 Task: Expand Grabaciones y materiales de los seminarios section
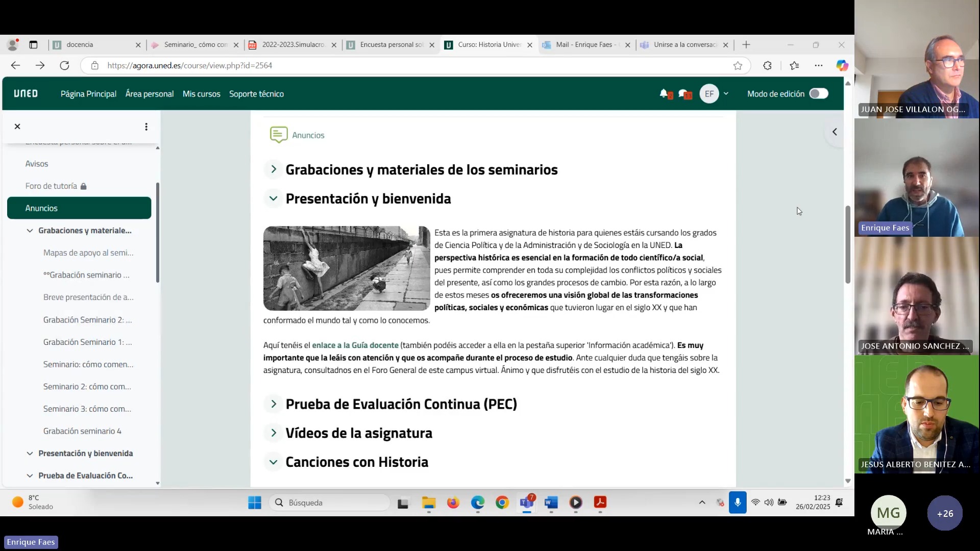[274, 169]
